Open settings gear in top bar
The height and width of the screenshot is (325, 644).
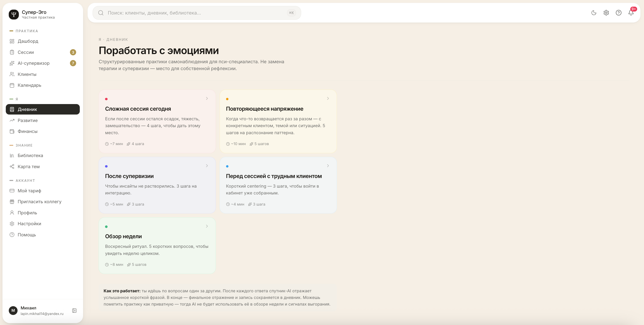(606, 13)
